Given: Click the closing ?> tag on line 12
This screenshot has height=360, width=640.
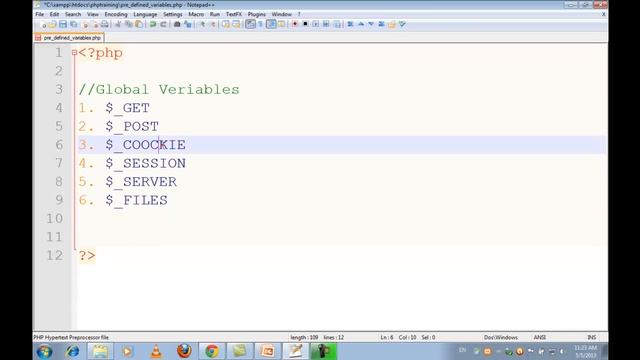Looking at the screenshot, I should [87, 256].
